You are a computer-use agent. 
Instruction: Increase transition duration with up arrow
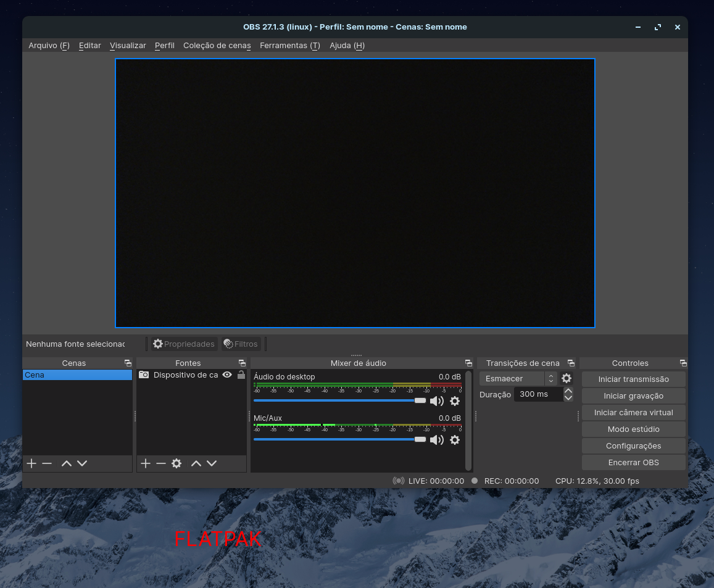tap(568, 391)
